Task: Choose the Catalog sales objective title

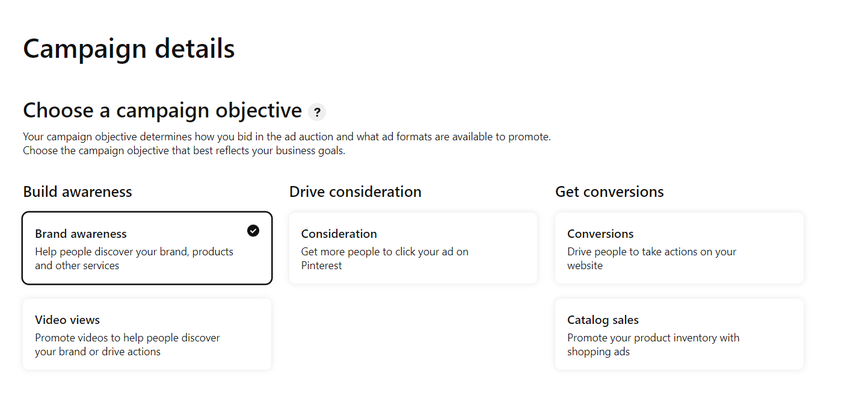Action: pyautogui.click(x=603, y=320)
